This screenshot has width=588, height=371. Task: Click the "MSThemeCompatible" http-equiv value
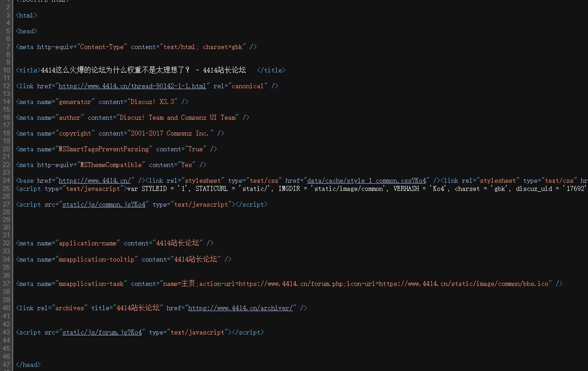pos(111,165)
